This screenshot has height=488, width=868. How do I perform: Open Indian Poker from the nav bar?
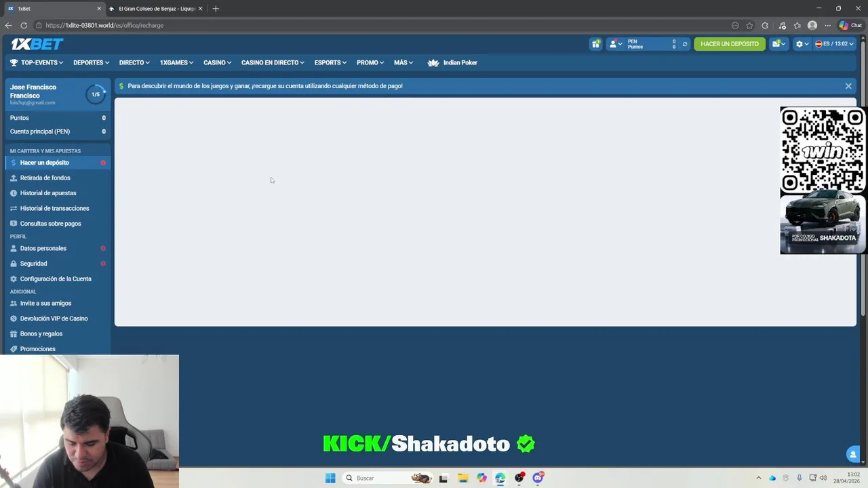coord(452,62)
